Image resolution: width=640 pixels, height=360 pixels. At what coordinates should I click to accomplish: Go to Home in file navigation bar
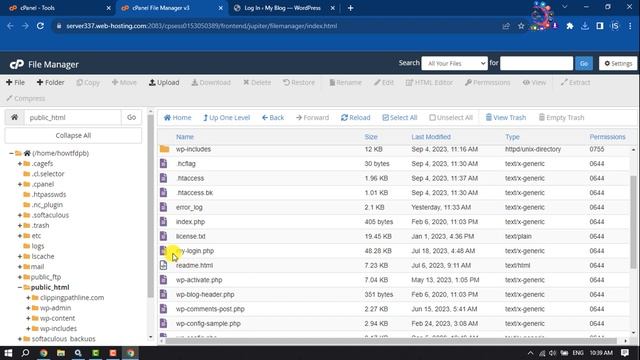coord(178,118)
